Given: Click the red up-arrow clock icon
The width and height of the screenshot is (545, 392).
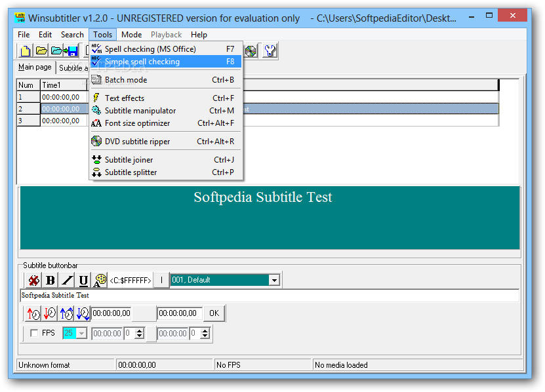Looking at the screenshot, I should tap(33, 314).
